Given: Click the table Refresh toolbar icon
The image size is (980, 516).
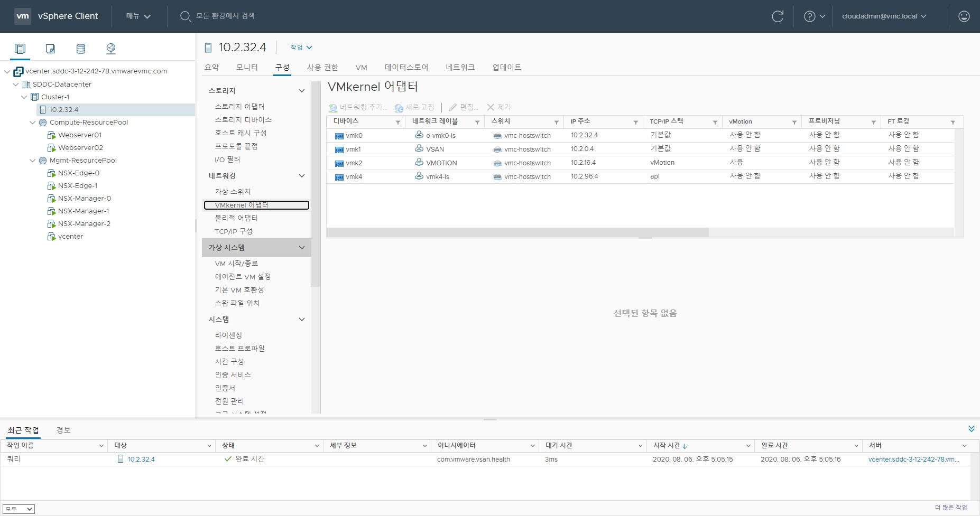Looking at the screenshot, I should tap(399, 108).
